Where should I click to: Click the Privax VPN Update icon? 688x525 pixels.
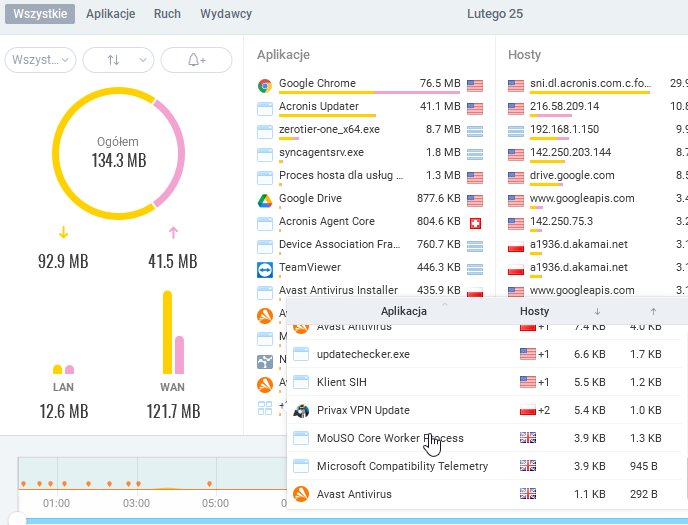[x=301, y=411]
